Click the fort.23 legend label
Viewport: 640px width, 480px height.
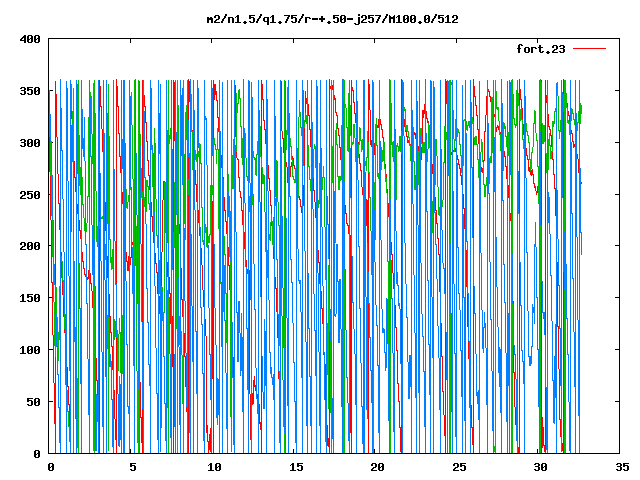point(541,49)
